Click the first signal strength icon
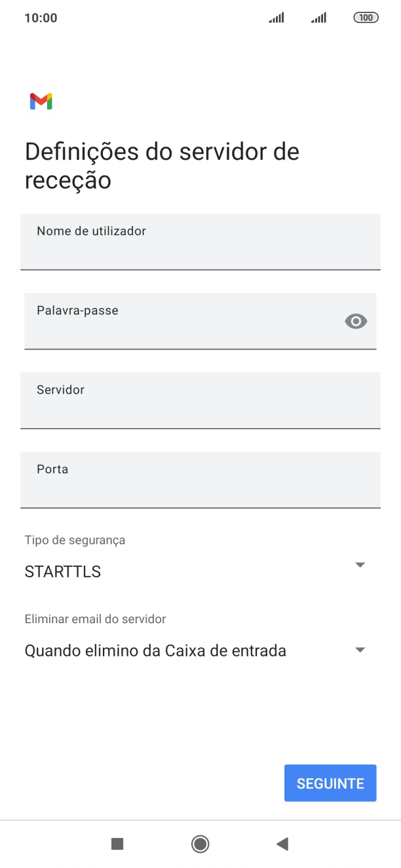This screenshot has height=868, width=401. pyautogui.click(x=275, y=18)
